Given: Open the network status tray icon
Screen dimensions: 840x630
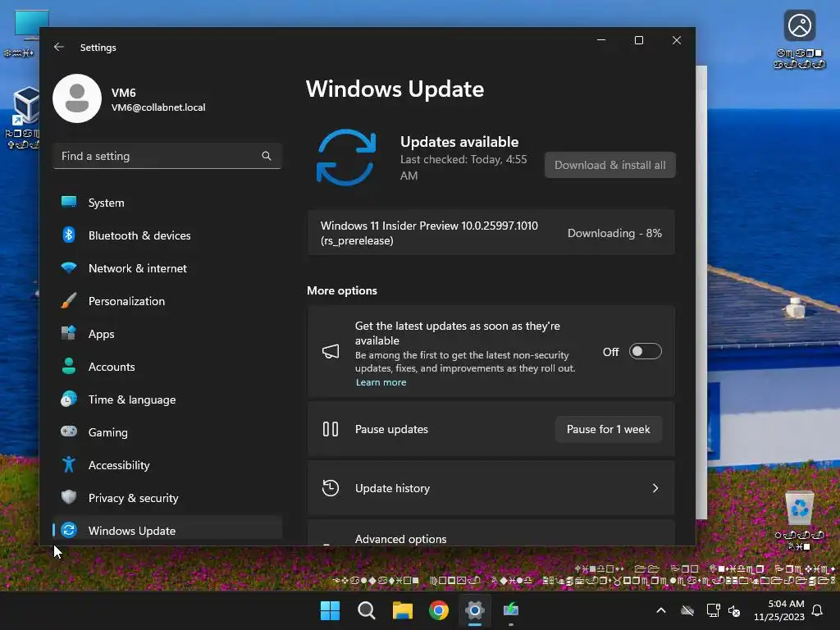Looking at the screenshot, I should [713, 610].
